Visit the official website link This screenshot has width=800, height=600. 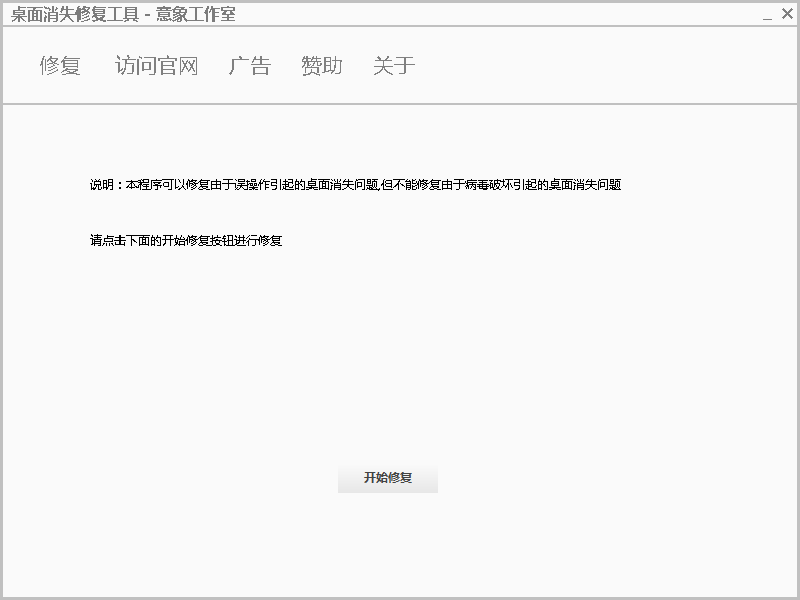pos(156,66)
